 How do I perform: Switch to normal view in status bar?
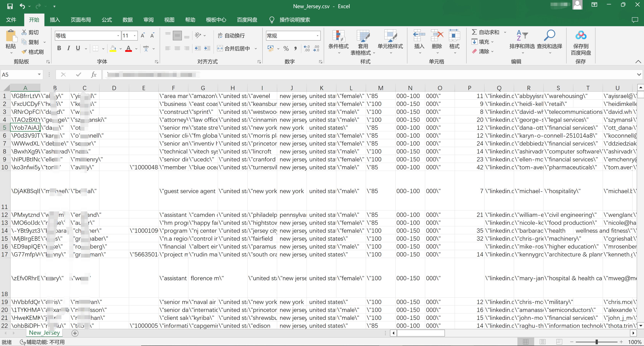coord(526,342)
